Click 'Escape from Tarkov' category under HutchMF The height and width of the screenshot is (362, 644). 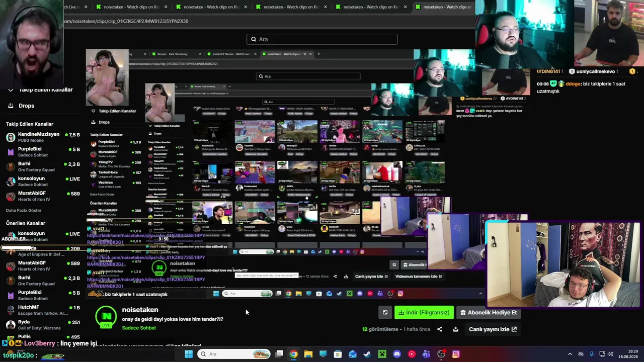(43, 313)
